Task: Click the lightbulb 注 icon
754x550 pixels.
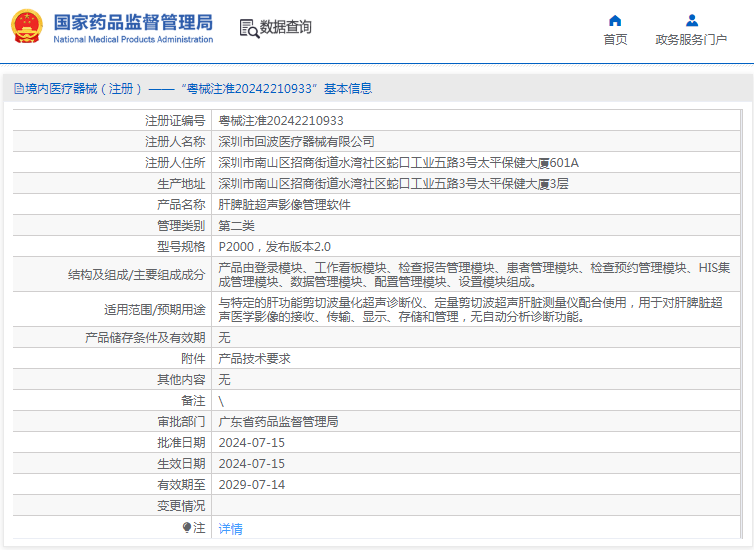Action: 187,527
